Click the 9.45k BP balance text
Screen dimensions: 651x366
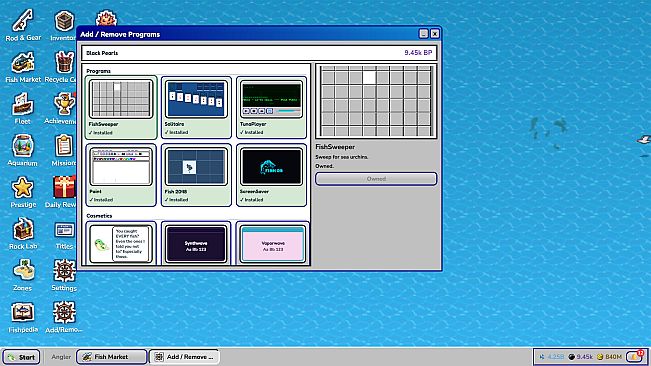[x=418, y=53]
